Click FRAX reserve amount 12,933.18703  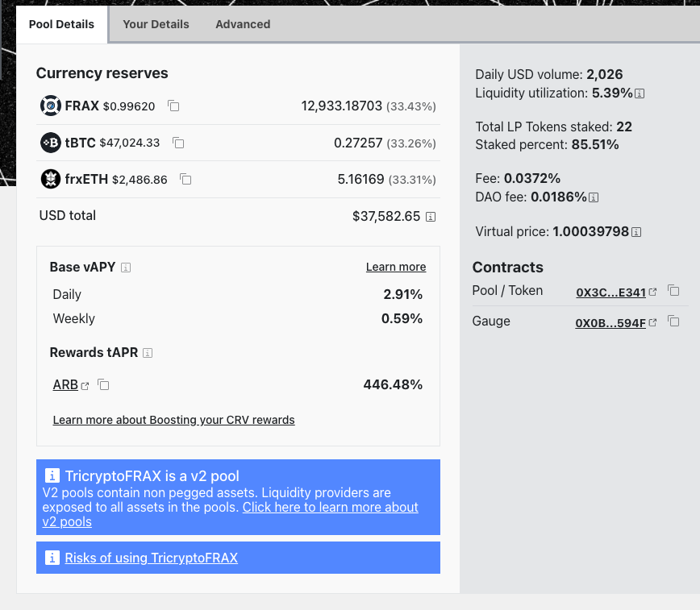[341, 106]
